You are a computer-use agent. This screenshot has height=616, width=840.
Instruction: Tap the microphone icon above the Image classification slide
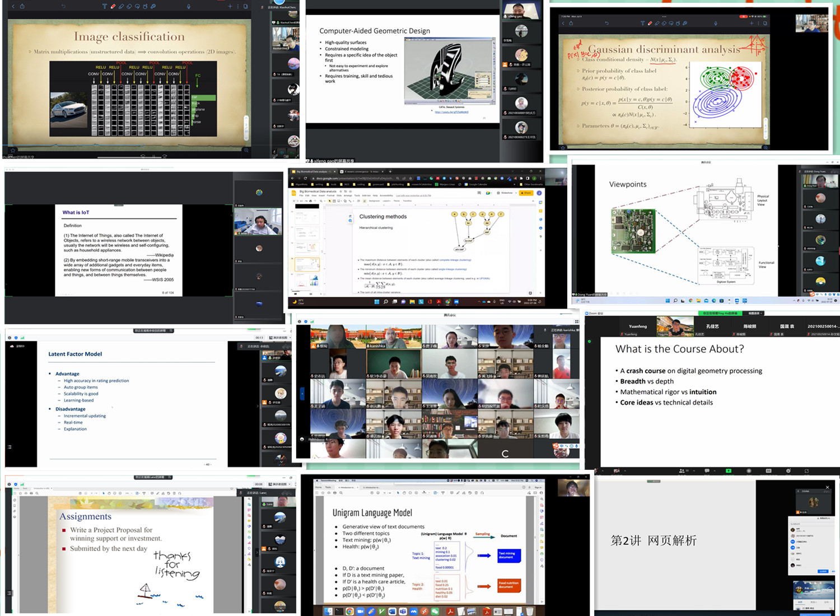tap(189, 7)
